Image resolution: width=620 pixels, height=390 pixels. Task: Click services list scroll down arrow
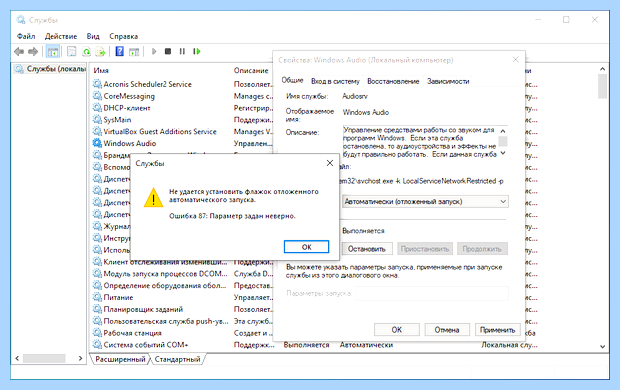pyautogui.click(x=602, y=346)
